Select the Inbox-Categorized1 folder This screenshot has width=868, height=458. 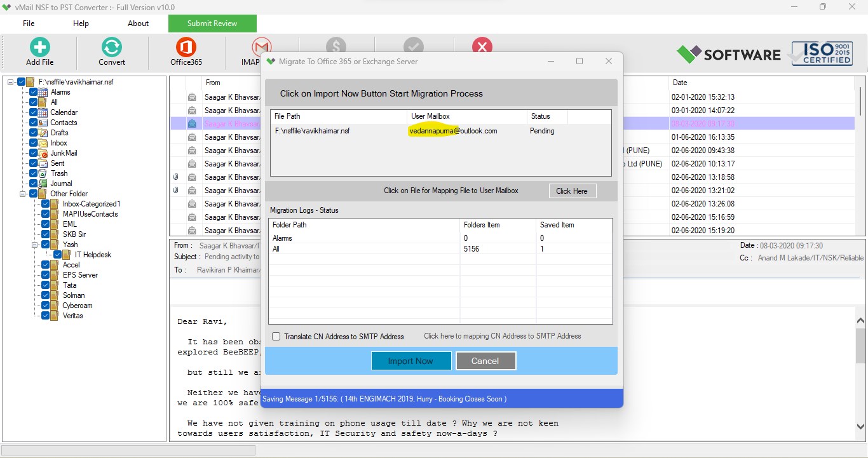(x=92, y=204)
